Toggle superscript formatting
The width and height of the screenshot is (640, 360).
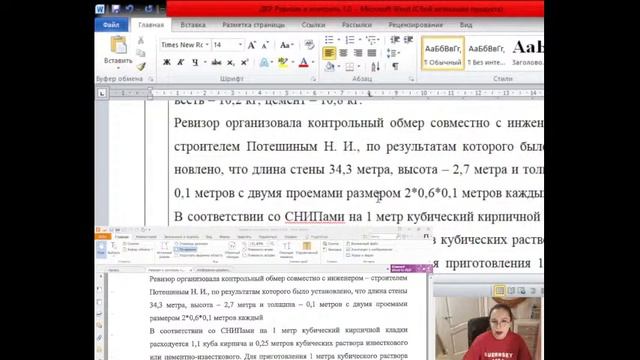coord(244,62)
